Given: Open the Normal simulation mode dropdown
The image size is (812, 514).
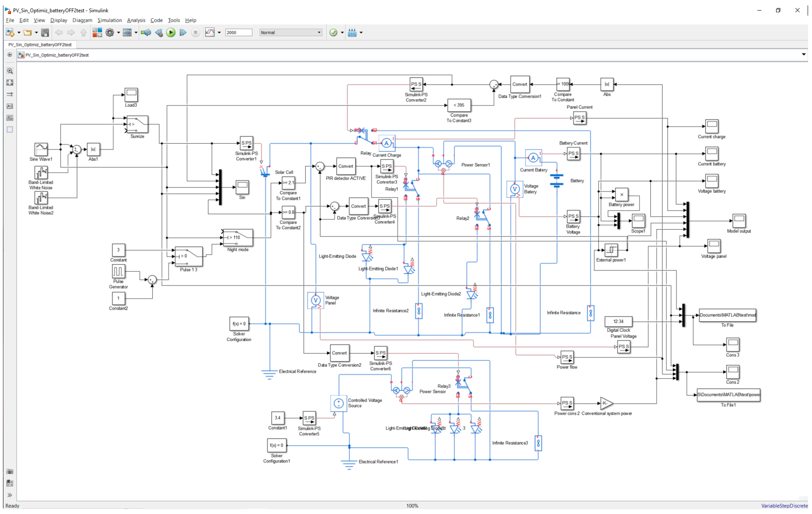Looking at the screenshot, I should coord(290,32).
